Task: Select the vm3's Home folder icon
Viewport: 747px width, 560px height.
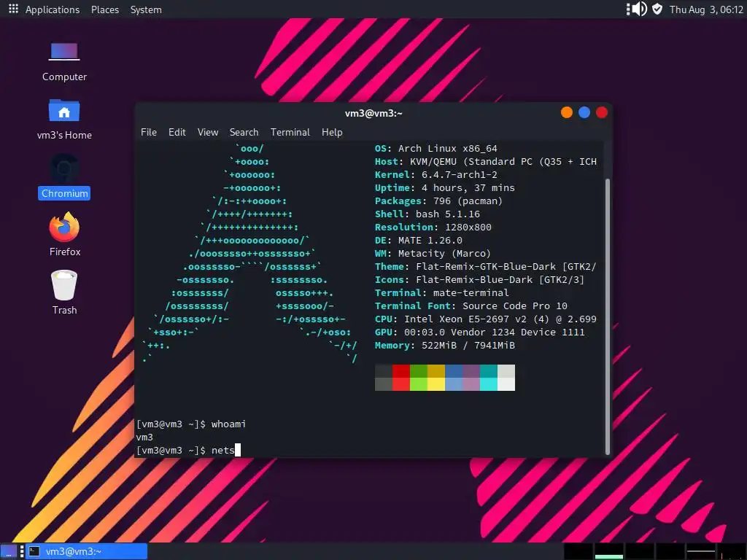Action: click(64, 120)
